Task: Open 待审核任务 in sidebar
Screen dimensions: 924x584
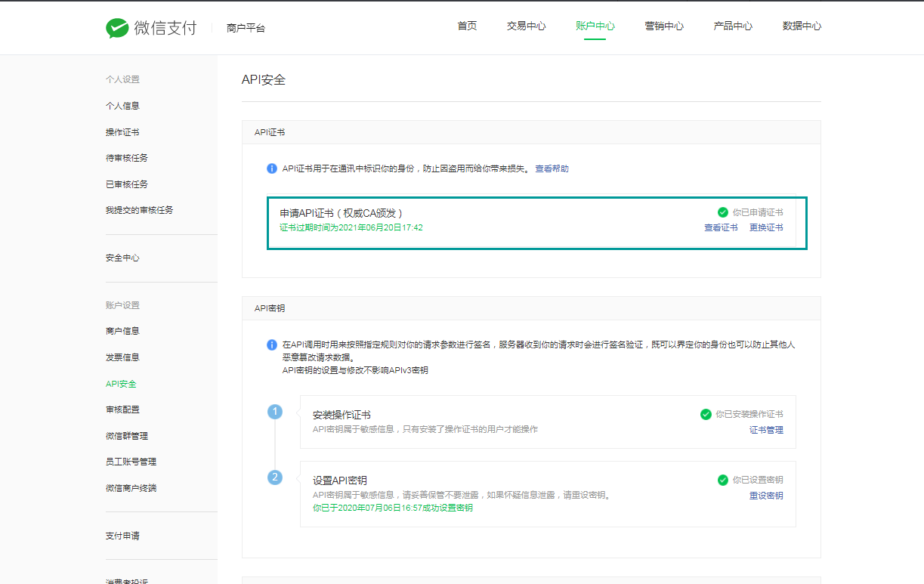Action: (127, 158)
